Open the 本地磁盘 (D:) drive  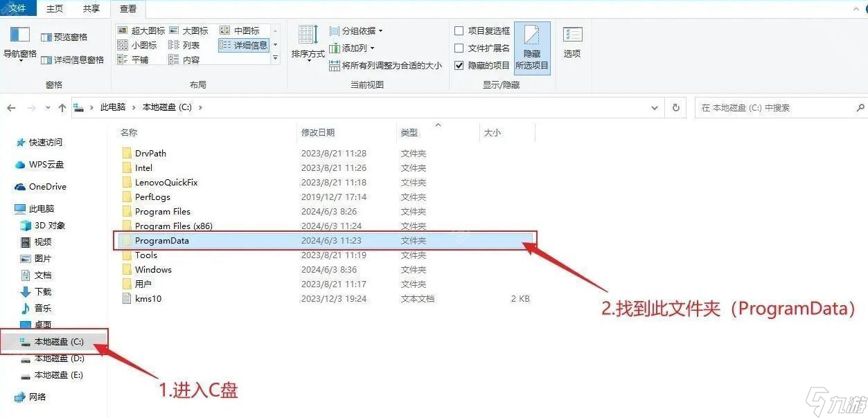point(55,358)
